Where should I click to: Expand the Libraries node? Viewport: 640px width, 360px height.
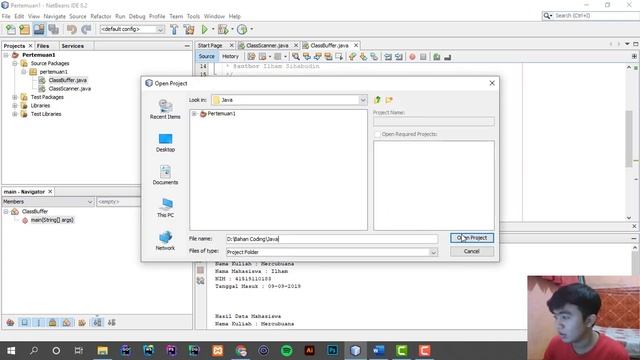coord(15,106)
